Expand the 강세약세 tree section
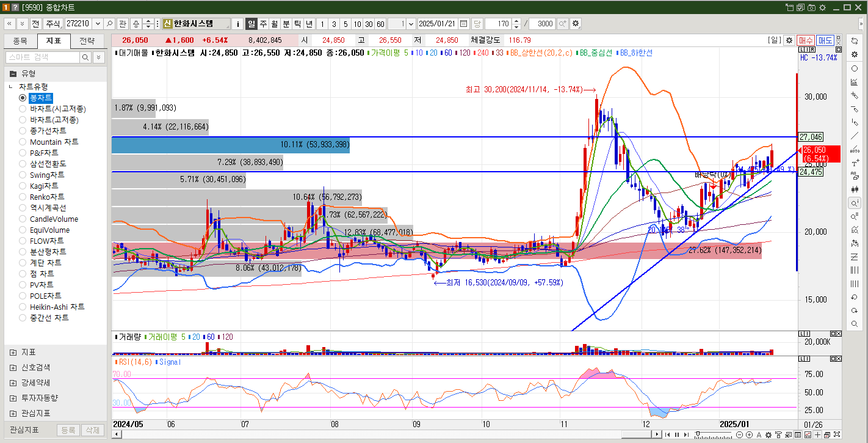This screenshot has height=443, width=868. coord(13,383)
